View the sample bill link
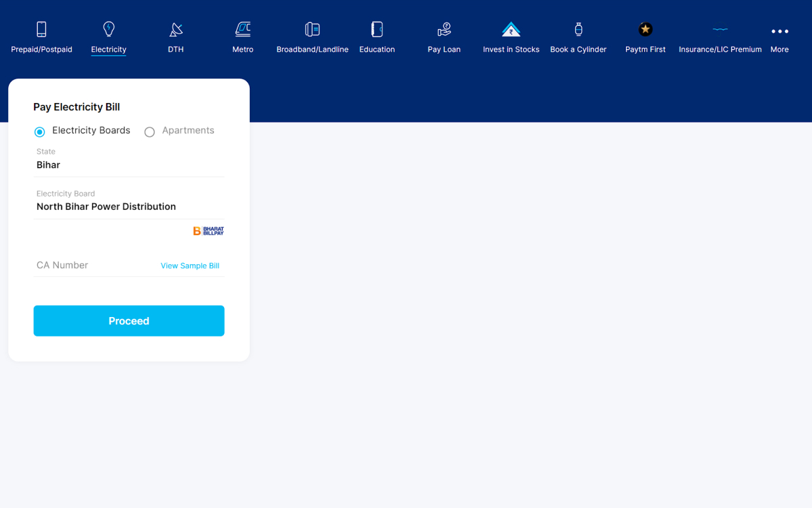This screenshot has height=508, width=812. pos(189,266)
